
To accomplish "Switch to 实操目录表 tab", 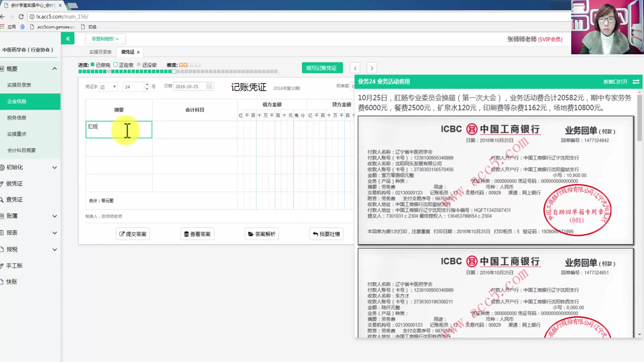I will (100, 52).
